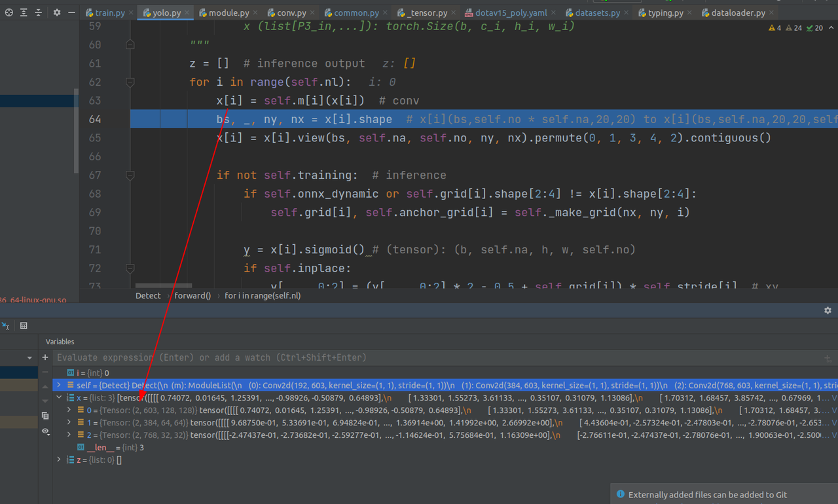The height and width of the screenshot is (504, 838).
Task: Click the Detect breadcrumb
Action: pyautogui.click(x=148, y=296)
